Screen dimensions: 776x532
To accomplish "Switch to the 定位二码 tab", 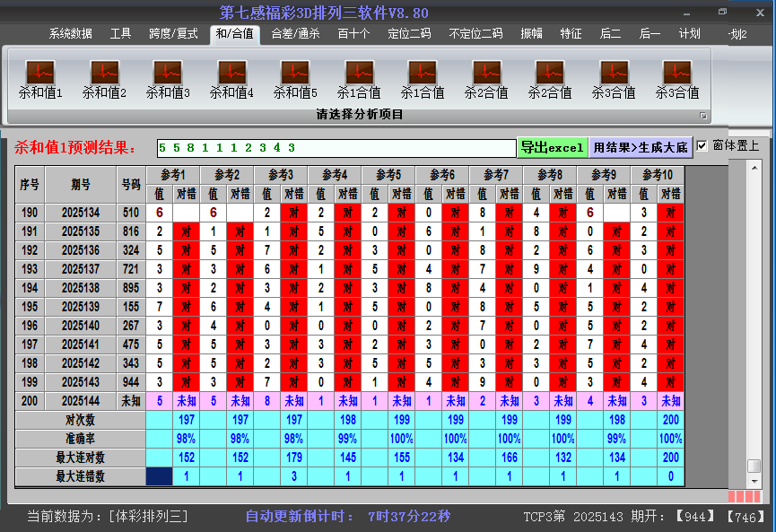I will [409, 34].
